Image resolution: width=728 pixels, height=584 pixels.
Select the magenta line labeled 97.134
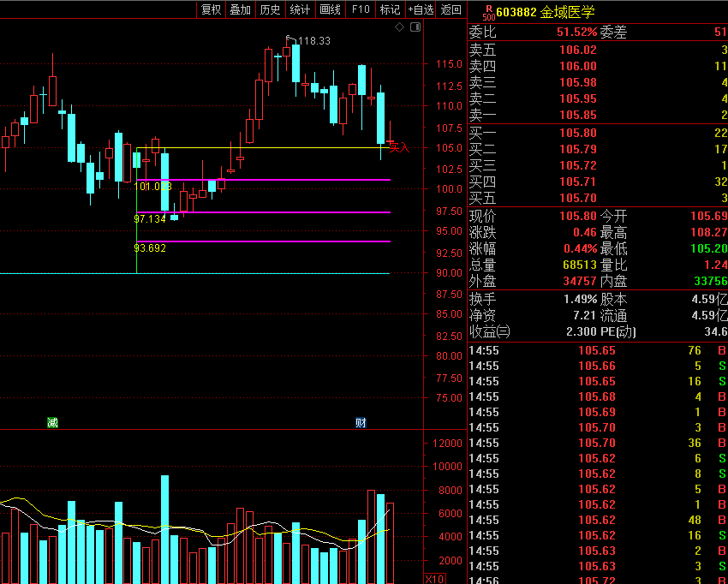pos(263,212)
